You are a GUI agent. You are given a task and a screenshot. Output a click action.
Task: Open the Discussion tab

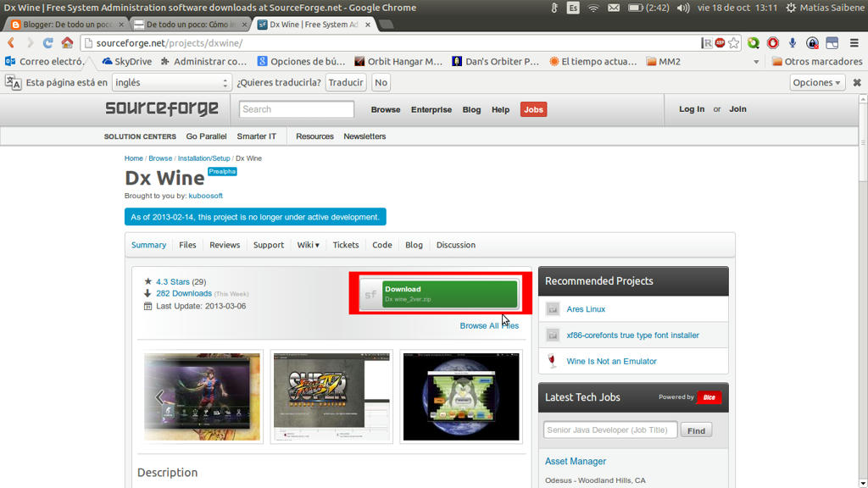tap(455, 245)
